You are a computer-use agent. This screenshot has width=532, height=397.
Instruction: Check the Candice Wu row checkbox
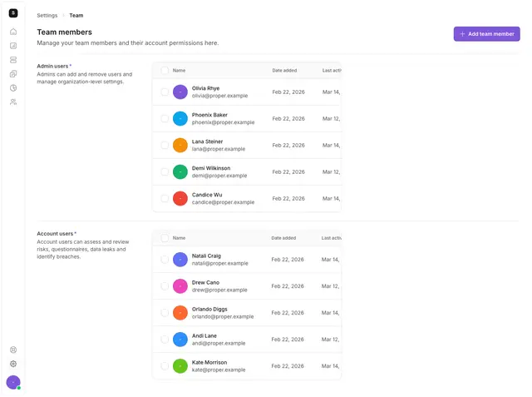(165, 199)
